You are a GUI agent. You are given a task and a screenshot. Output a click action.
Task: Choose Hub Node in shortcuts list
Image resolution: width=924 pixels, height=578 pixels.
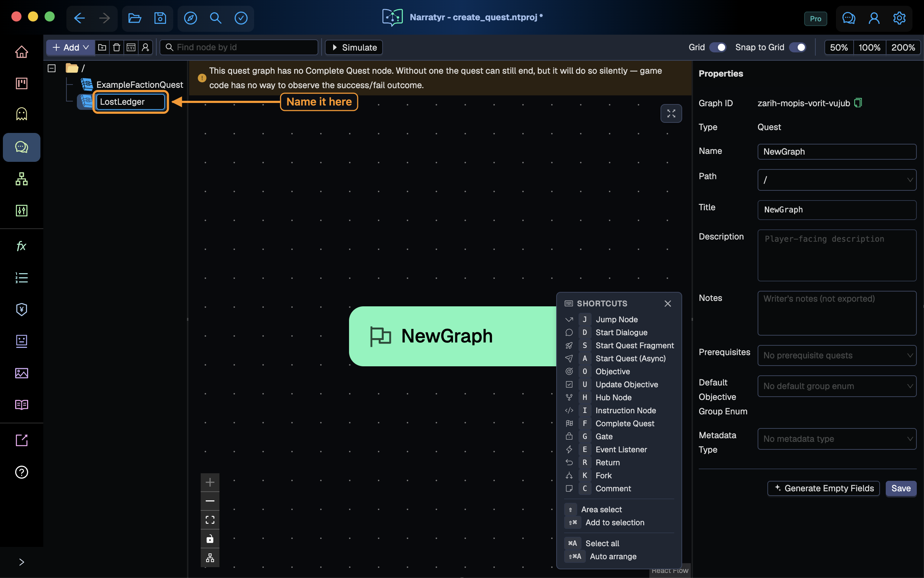click(619, 397)
